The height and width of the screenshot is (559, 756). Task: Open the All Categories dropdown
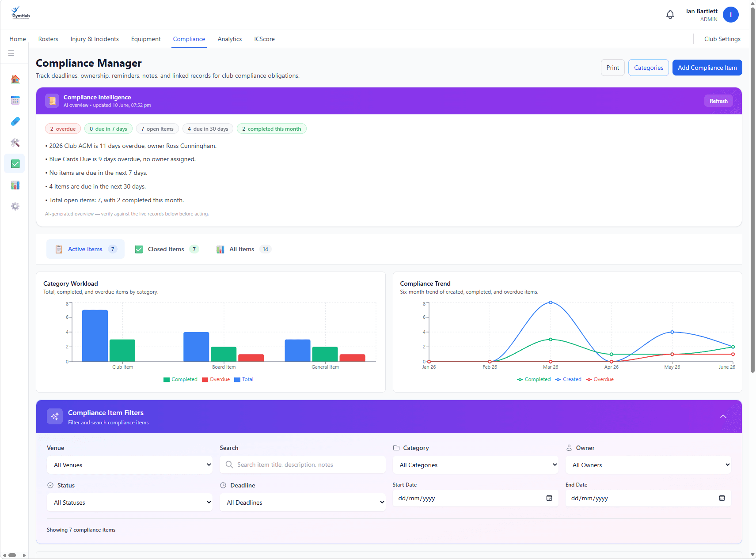[475, 465]
